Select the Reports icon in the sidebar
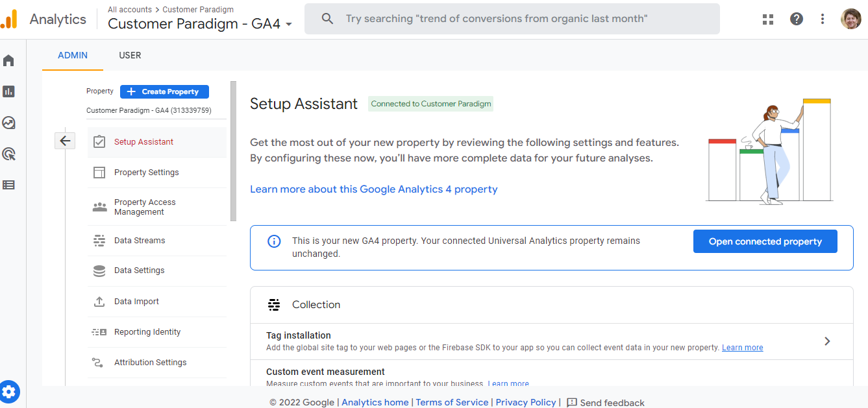This screenshot has height=408, width=868. 9,91
